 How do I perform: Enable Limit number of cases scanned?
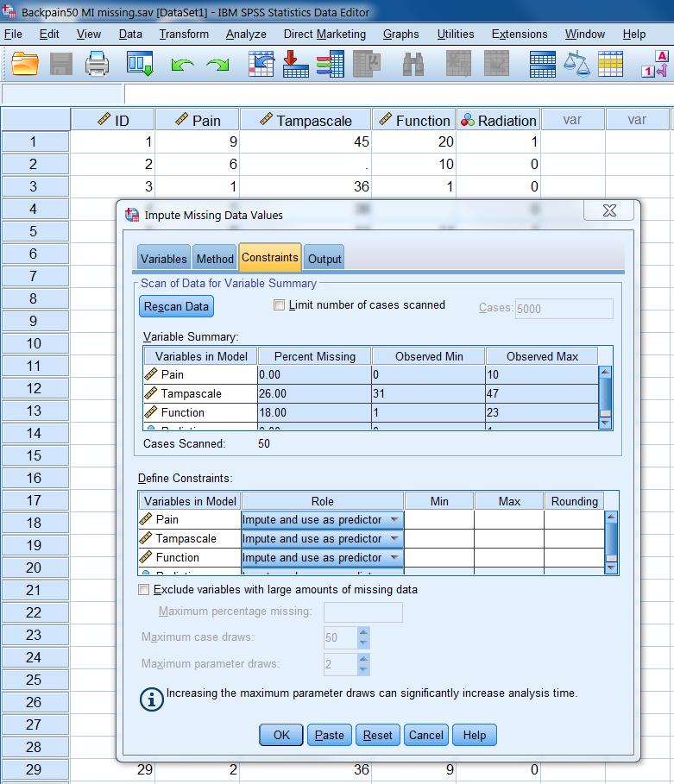click(x=279, y=304)
